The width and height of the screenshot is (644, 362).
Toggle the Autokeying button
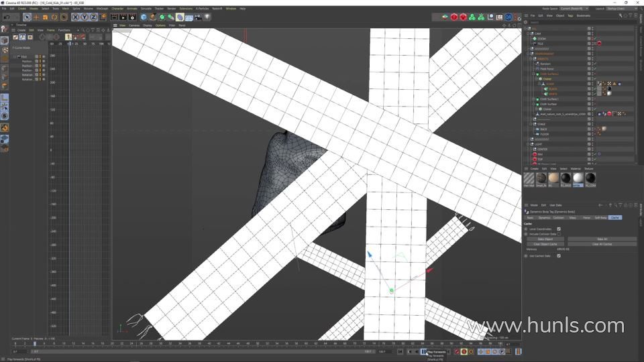pyautogui.click(x=464, y=352)
